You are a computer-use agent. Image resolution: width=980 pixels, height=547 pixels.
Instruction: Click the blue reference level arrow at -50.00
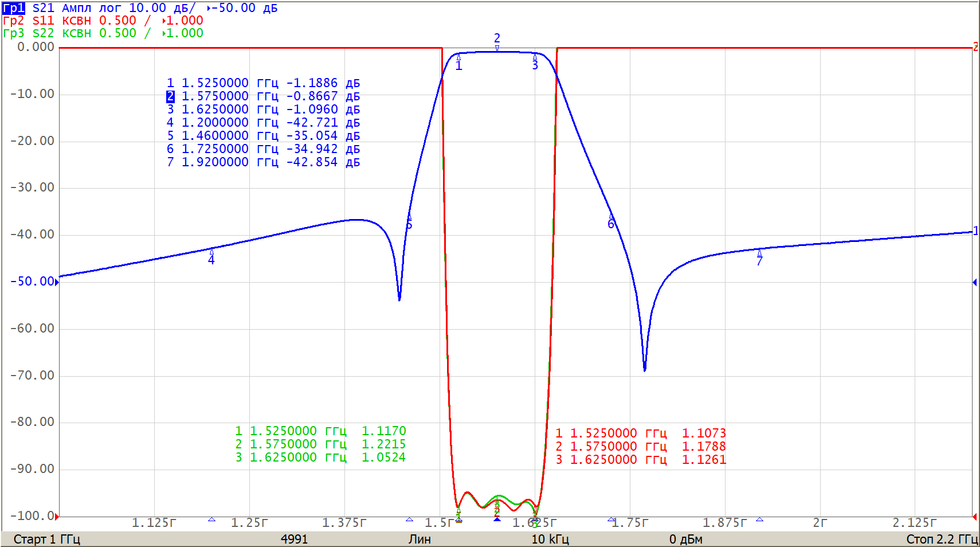(57, 282)
